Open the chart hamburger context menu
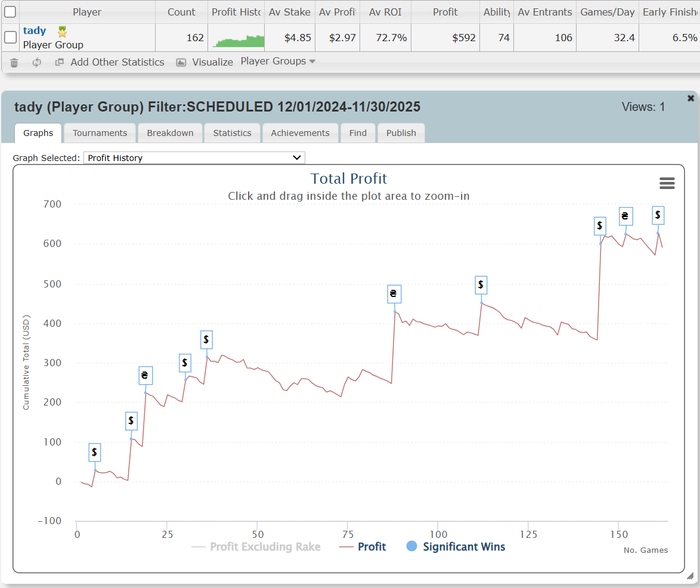Image resolution: width=700 pixels, height=588 pixels. coord(667,183)
